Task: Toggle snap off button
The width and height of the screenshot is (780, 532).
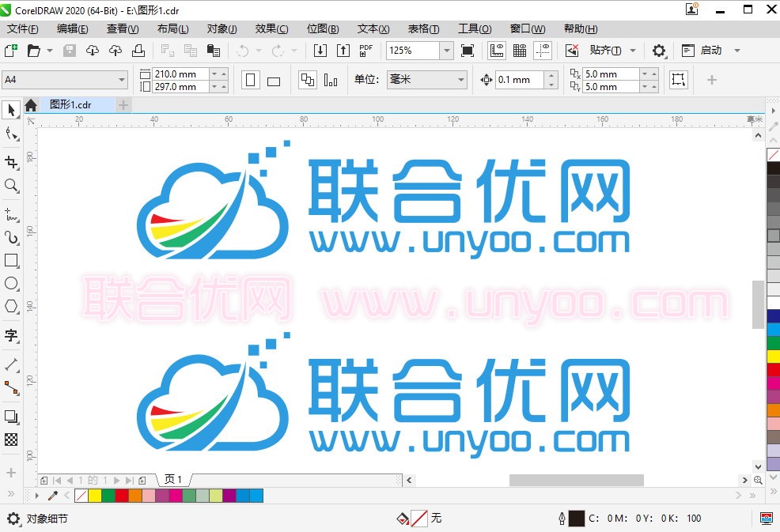Action: tap(572, 51)
